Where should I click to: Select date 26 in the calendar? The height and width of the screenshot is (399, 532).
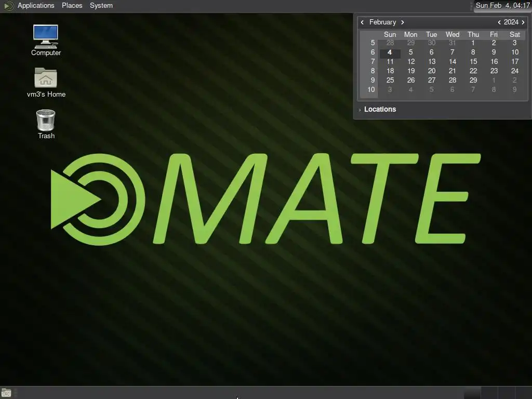click(x=411, y=80)
